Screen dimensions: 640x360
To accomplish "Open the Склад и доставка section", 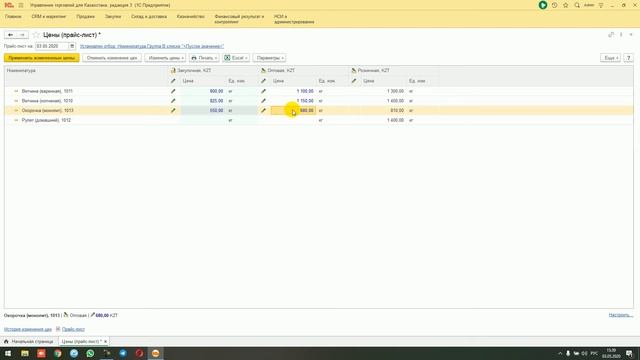I will pos(149,16).
